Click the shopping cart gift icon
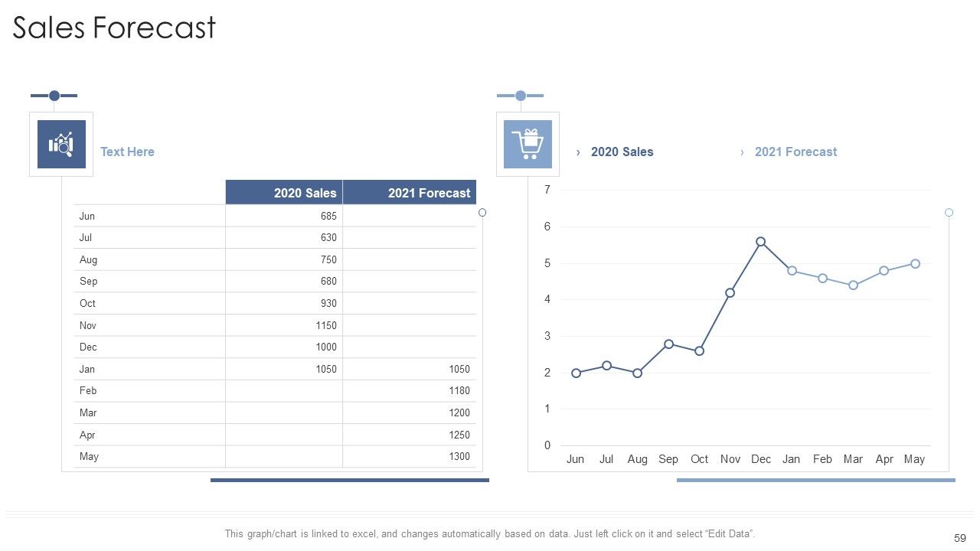The width and height of the screenshot is (980, 551). click(528, 144)
